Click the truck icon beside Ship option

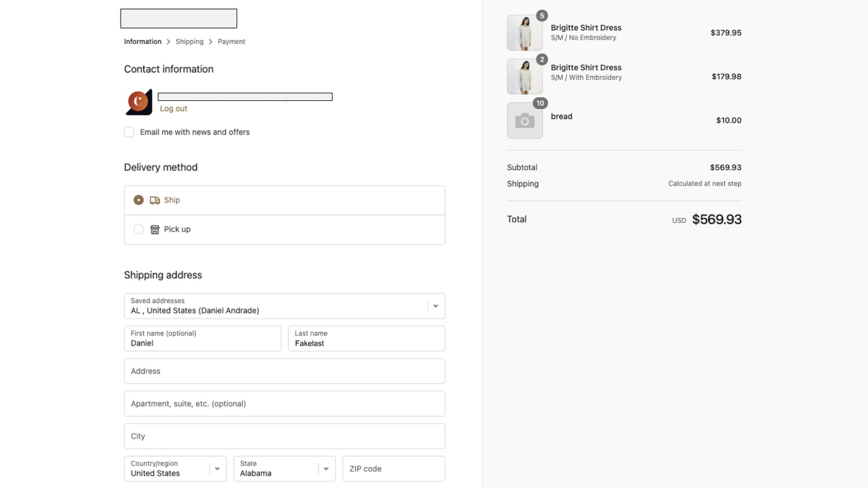[153, 199]
